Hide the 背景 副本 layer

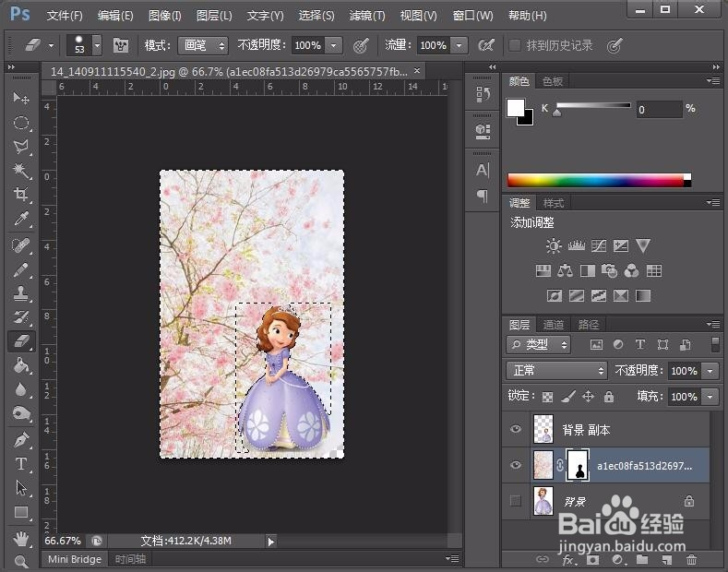coord(516,429)
